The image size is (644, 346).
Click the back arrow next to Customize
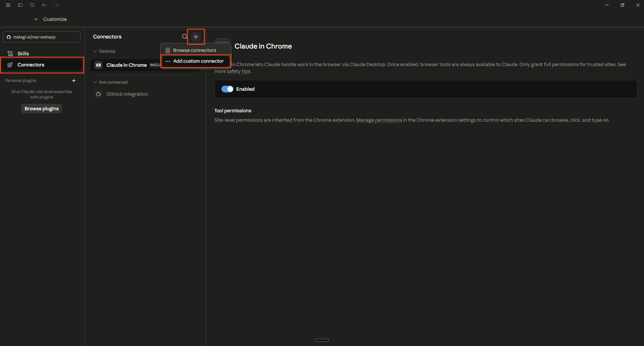(x=36, y=19)
